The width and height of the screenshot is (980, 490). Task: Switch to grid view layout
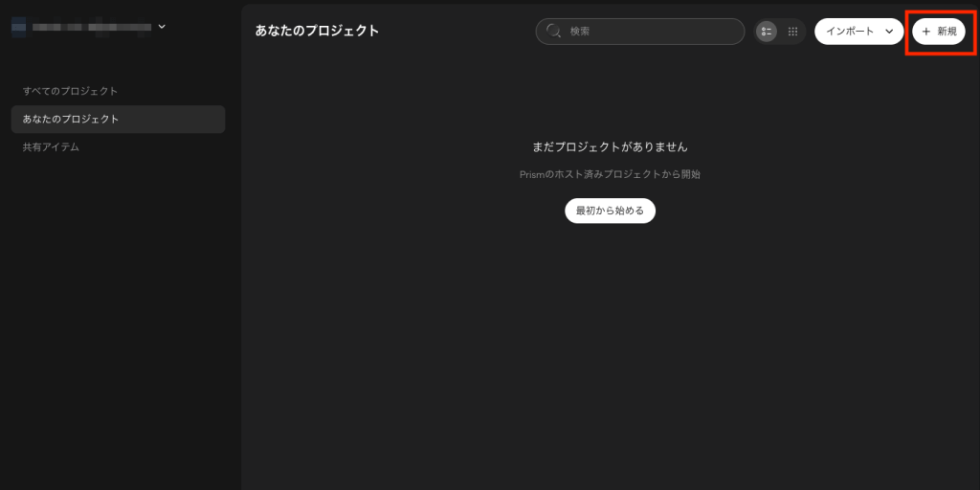tap(792, 32)
